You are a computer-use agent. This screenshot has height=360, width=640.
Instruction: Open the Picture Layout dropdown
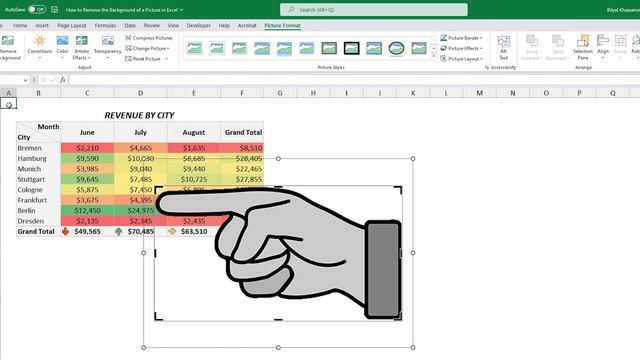coord(462,59)
